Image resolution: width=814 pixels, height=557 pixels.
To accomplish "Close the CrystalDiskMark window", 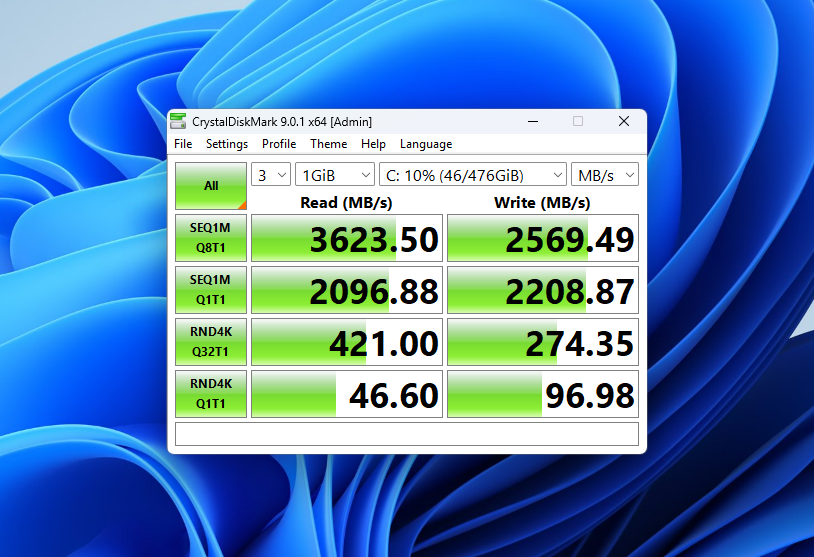I will coord(623,121).
